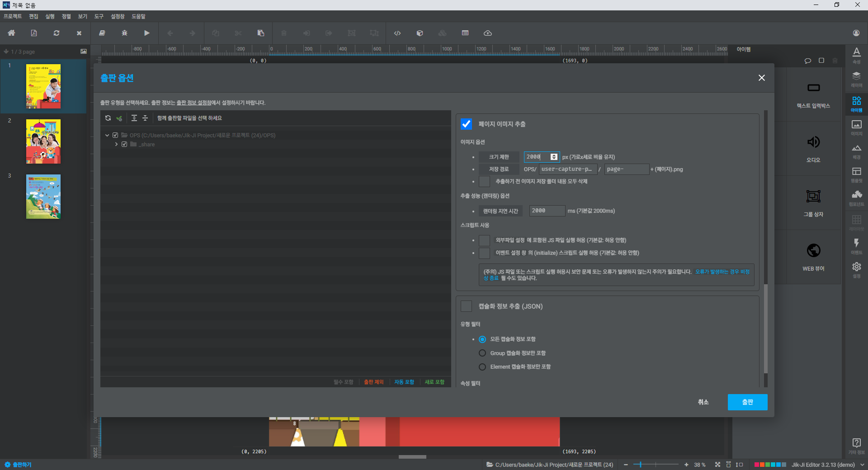Click the 출판 button to publish
Viewport: 868px width, 470px height.
(x=747, y=402)
